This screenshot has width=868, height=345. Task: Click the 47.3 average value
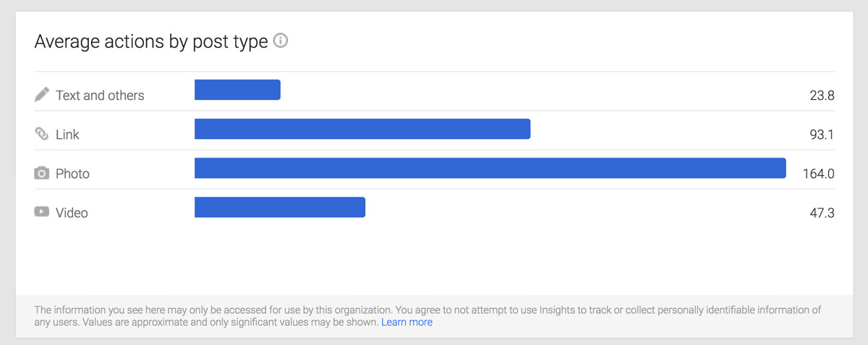822,213
